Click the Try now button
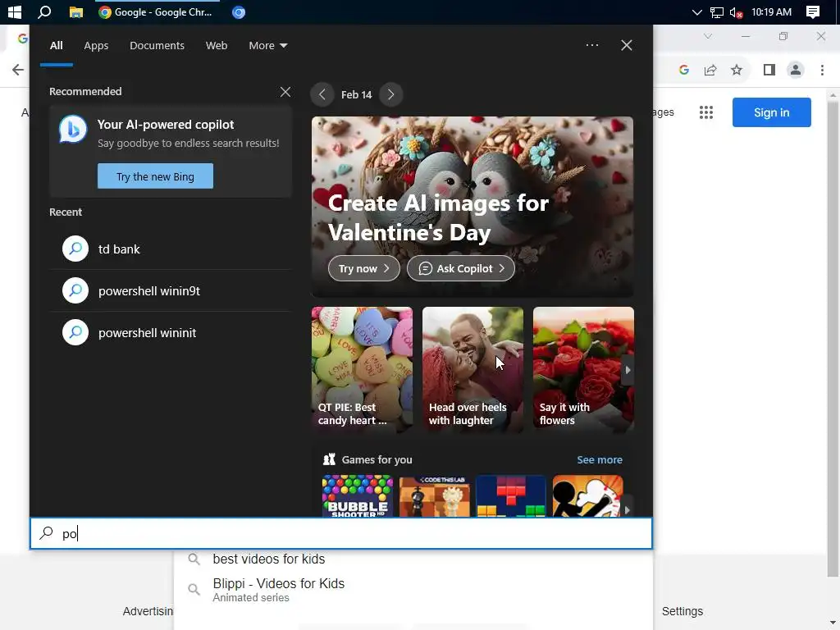Image resolution: width=840 pixels, height=630 pixels. point(363,268)
